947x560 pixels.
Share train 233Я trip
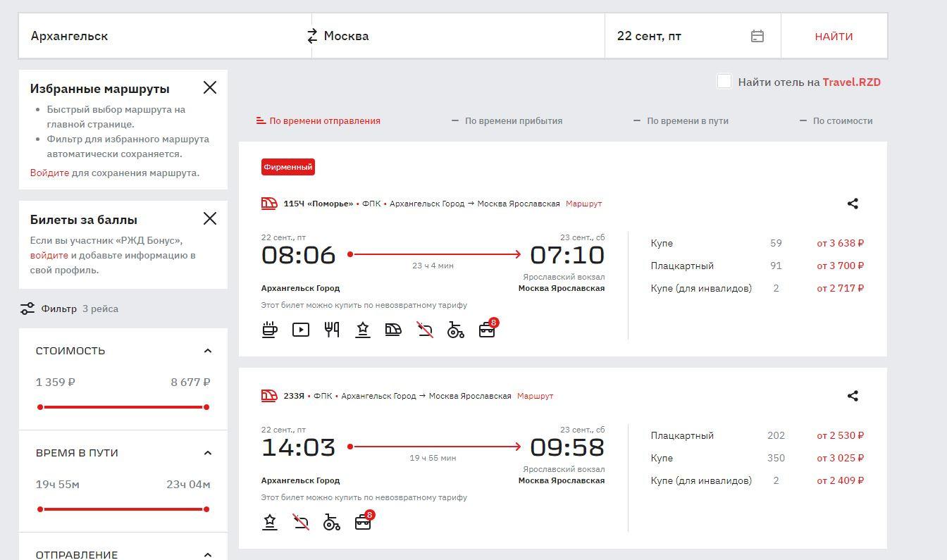click(852, 396)
